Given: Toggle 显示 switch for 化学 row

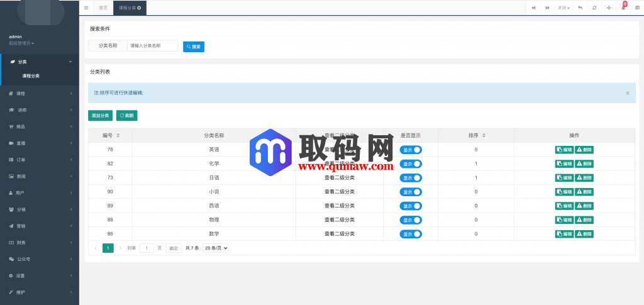Looking at the screenshot, I should 411,164.
